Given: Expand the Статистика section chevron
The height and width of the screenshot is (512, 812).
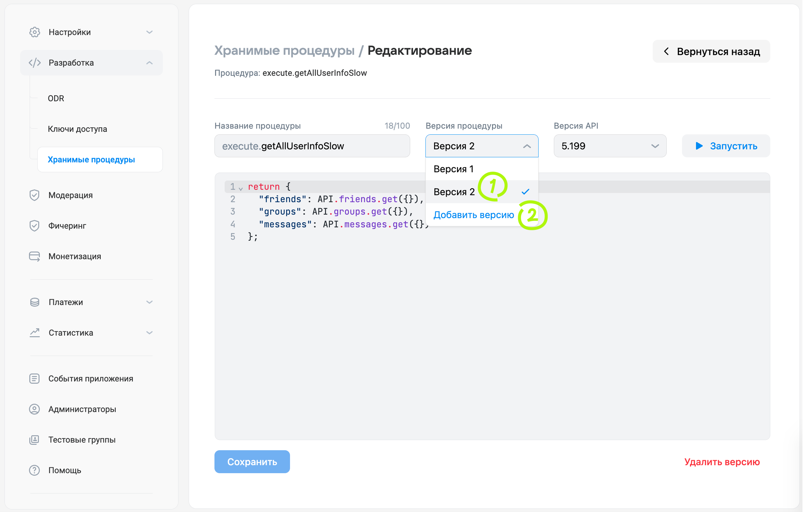Looking at the screenshot, I should pos(149,333).
